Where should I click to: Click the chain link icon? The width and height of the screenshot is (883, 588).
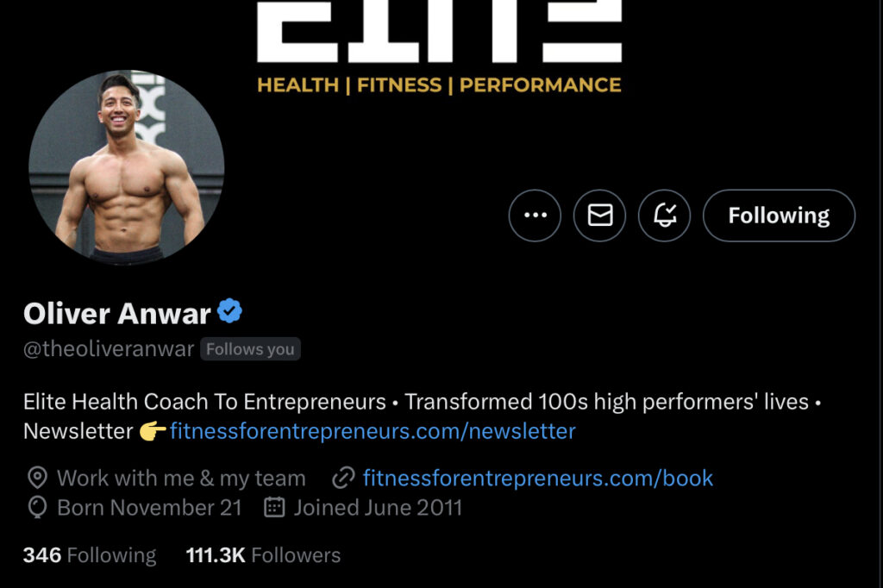click(x=343, y=478)
